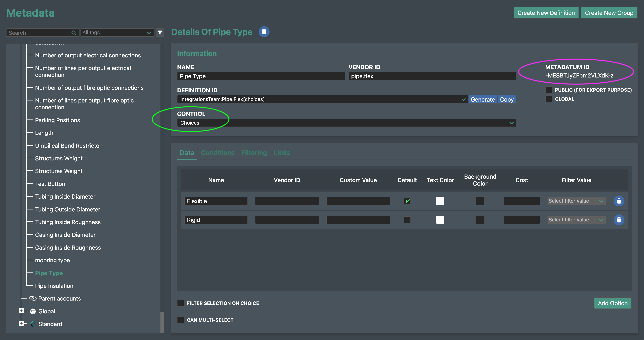Delete Pipe Type using header trash icon
644x340 pixels.
pyautogui.click(x=264, y=32)
